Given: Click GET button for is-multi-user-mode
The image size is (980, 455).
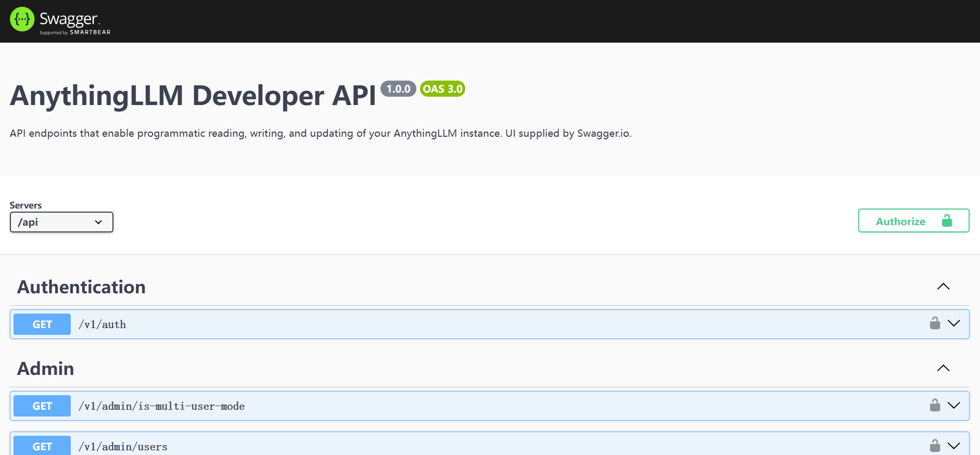Looking at the screenshot, I should [42, 406].
